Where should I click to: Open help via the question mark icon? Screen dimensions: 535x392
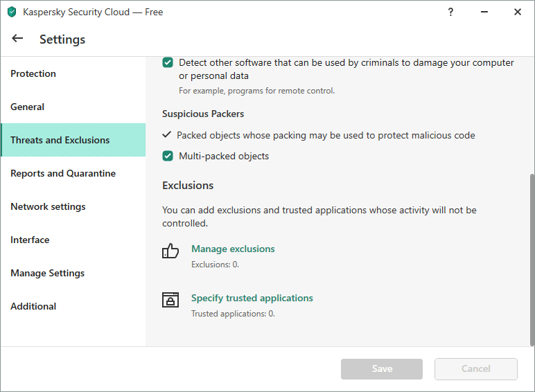point(450,12)
